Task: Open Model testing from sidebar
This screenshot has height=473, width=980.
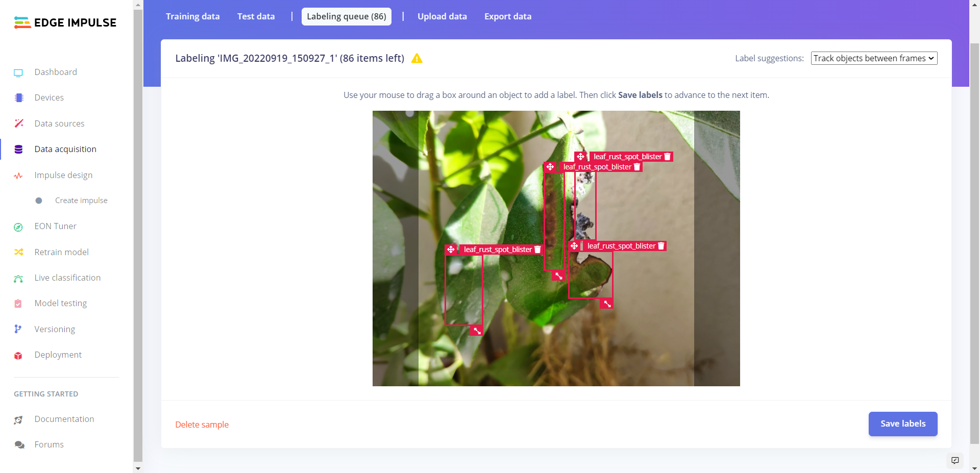Action: (60, 303)
